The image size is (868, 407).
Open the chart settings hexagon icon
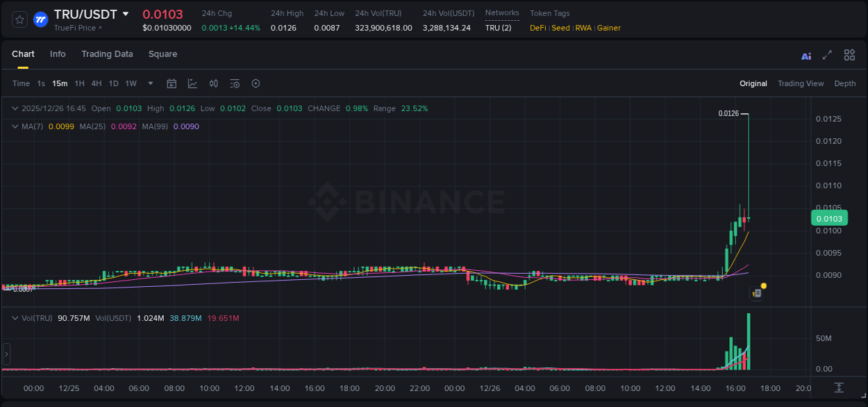pyautogui.click(x=256, y=83)
